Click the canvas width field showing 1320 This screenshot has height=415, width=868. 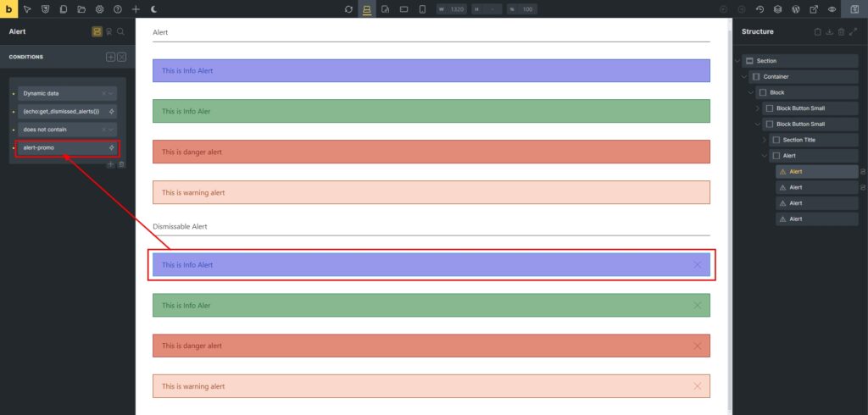(x=452, y=9)
